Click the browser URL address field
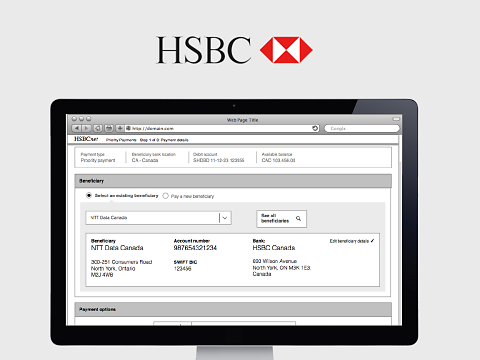The width and height of the screenshot is (480, 360). click(222, 128)
